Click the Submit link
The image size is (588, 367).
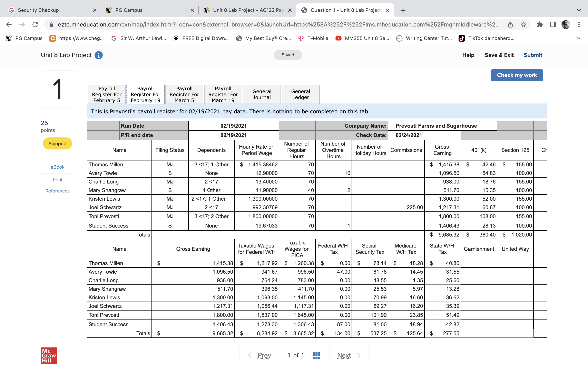[533, 55]
